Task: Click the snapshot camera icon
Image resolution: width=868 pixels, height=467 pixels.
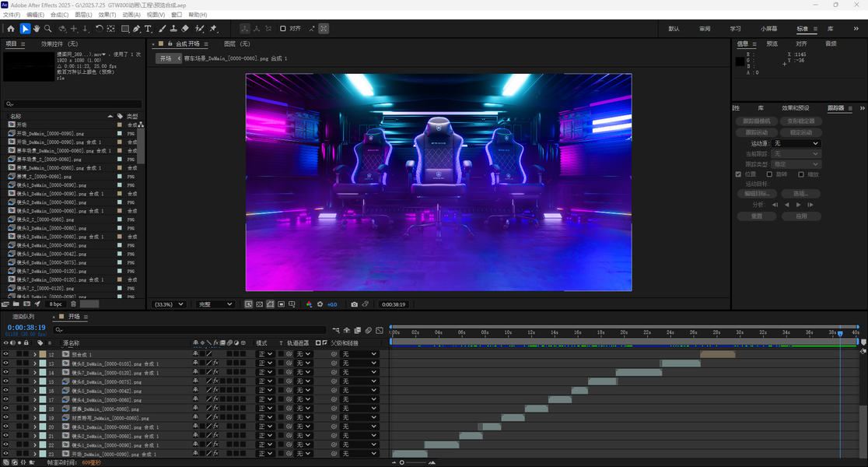Action: 355,304
